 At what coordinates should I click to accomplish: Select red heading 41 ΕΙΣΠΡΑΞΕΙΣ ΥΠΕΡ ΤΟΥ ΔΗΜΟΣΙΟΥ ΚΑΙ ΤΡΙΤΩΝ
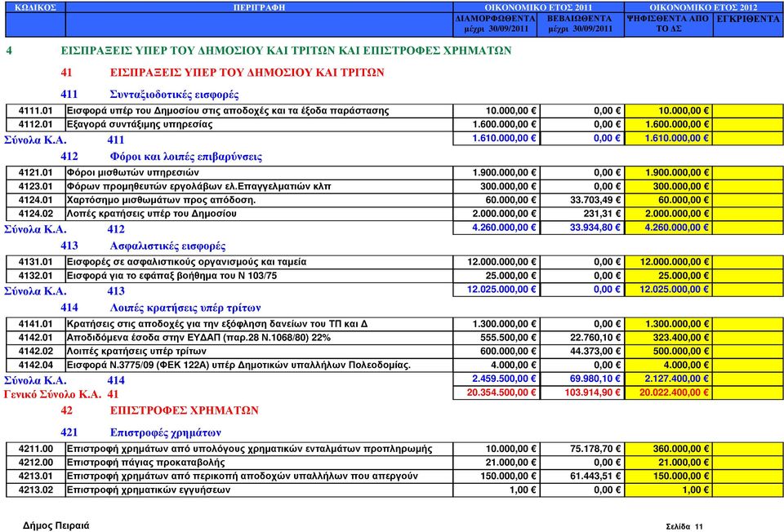click(222, 73)
